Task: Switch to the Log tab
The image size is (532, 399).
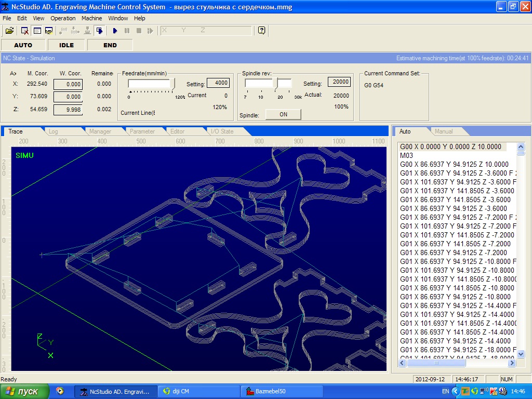Action: click(x=54, y=131)
